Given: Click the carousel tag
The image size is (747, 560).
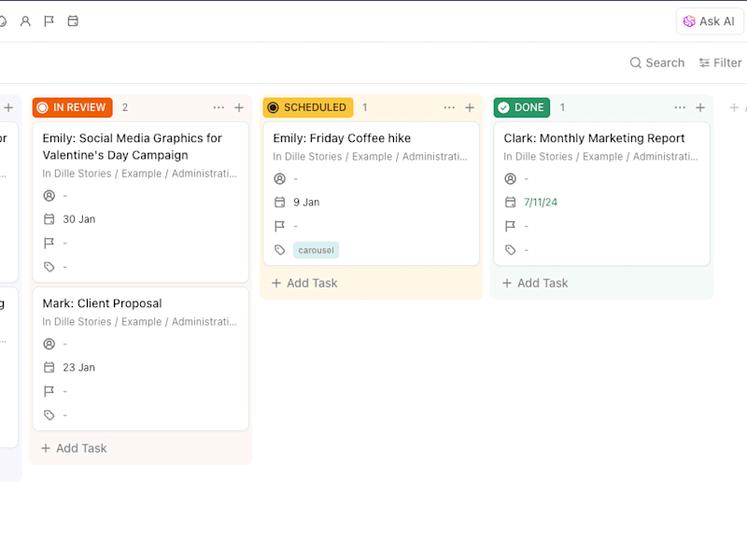Looking at the screenshot, I should pos(316,250).
